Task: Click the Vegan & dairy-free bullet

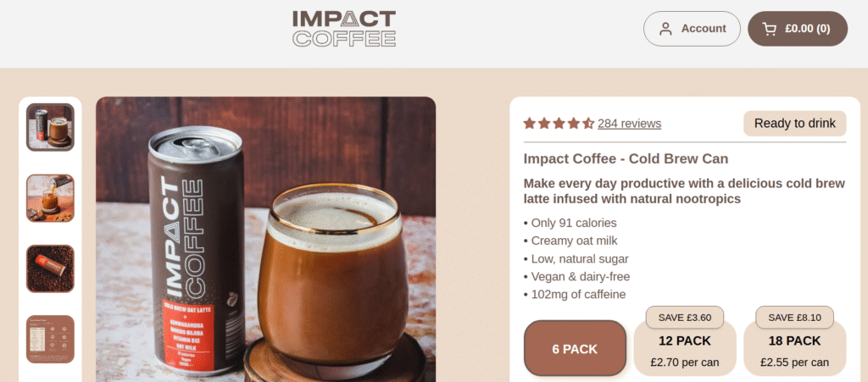Action: pyautogui.click(x=576, y=277)
